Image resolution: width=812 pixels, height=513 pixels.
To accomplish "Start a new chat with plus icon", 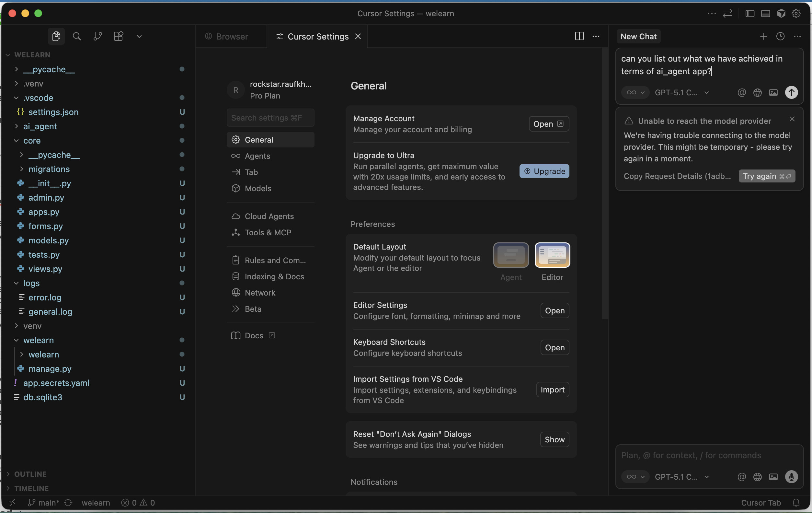I will pos(763,36).
